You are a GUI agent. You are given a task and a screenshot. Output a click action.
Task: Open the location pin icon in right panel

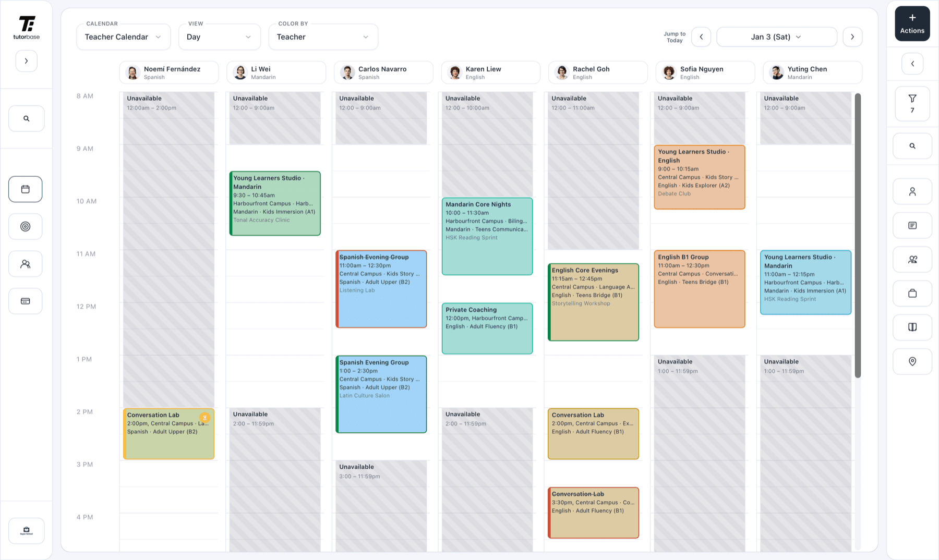click(912, 361)
